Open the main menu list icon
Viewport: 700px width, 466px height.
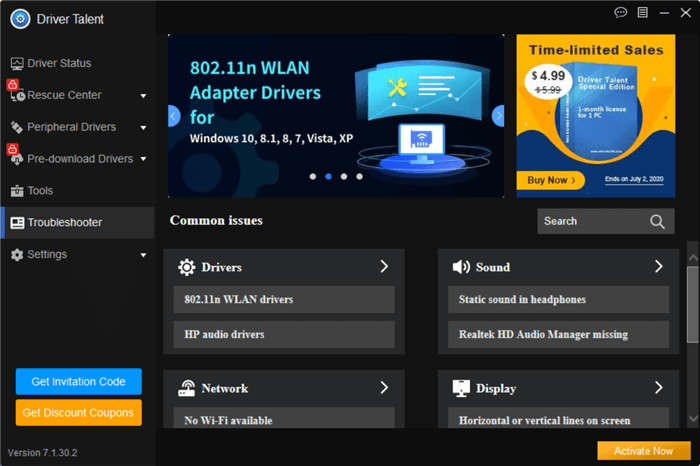[x=642, y=12]
